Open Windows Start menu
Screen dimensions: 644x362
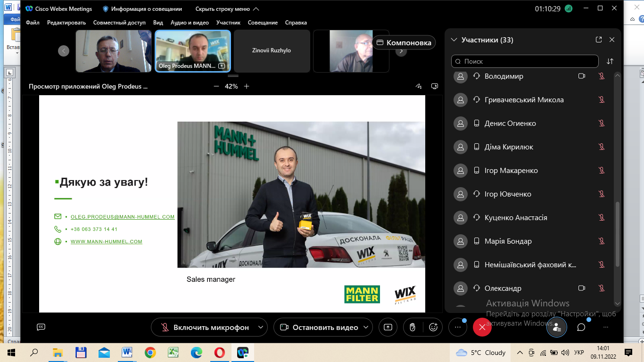coord(11,353)
